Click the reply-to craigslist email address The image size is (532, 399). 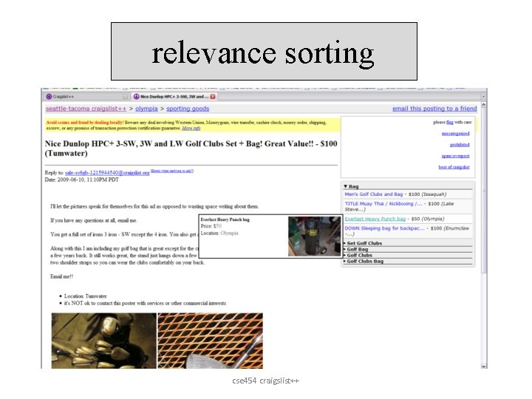point(107,173)
